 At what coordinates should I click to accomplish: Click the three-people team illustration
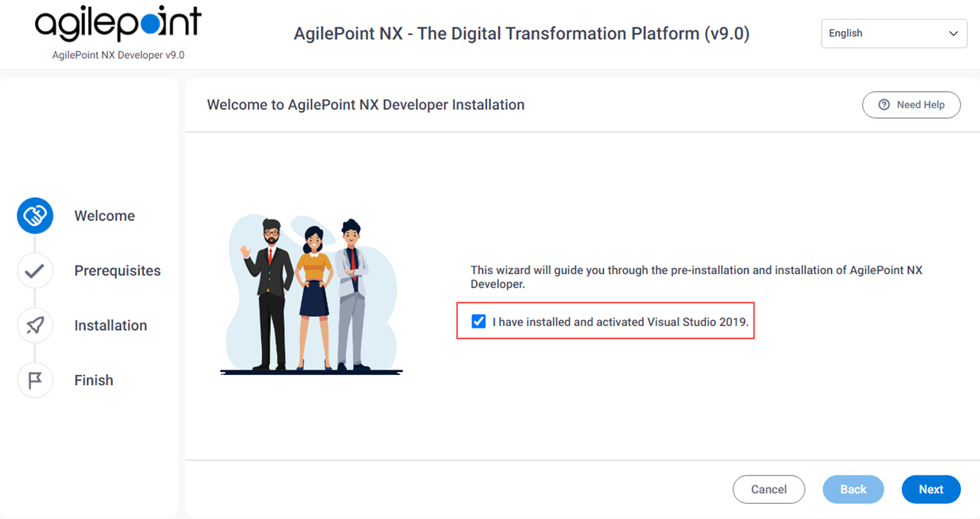[312, 294]
